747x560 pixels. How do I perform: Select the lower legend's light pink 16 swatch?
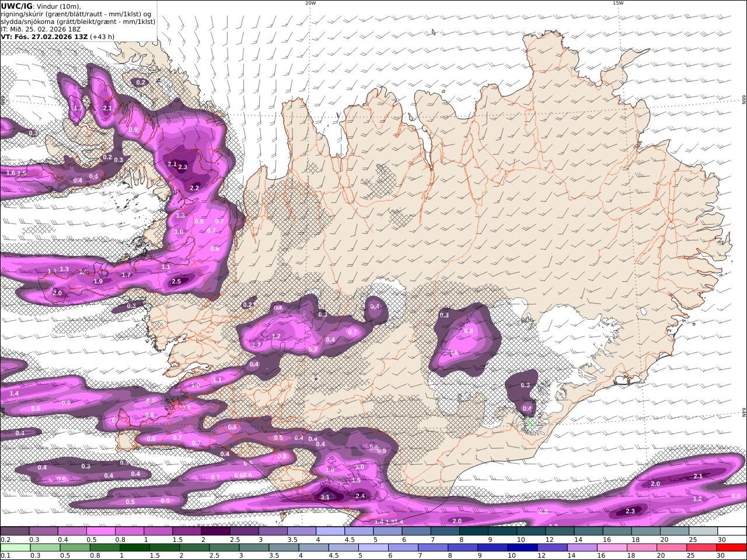(612, 547)
